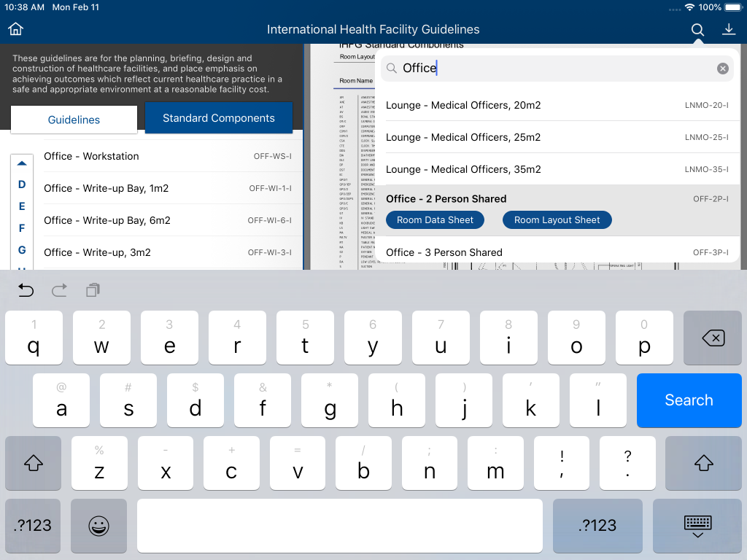The width and height of the screenshot is (747, 560).
Task: Open the search magnifier in header
Action: click(x=697, y=29)
